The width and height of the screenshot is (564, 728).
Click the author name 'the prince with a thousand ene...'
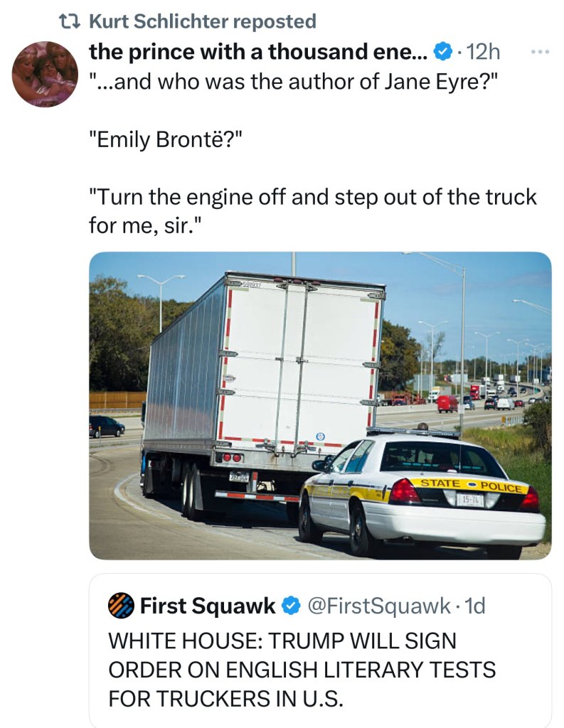click(257, 52)
